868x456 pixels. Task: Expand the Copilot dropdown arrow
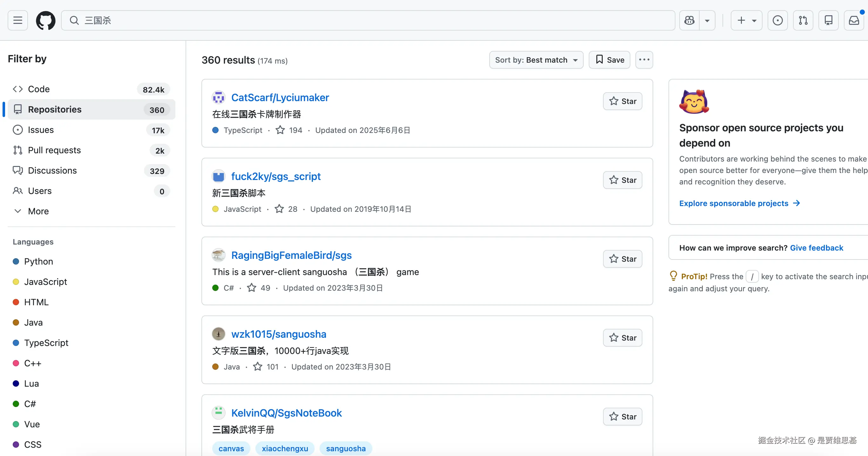707,20
